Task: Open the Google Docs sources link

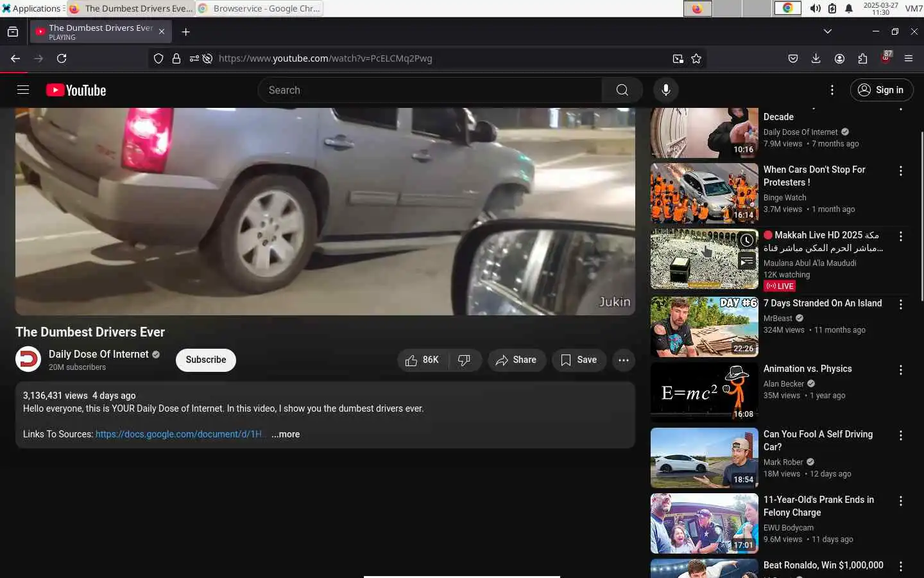Action: point(179,434)
